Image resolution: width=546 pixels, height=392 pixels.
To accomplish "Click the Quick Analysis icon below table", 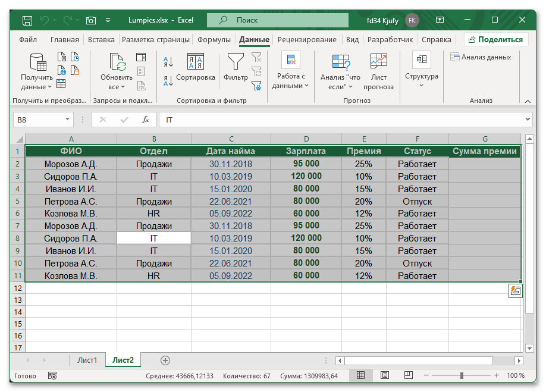I will point(515,290).
